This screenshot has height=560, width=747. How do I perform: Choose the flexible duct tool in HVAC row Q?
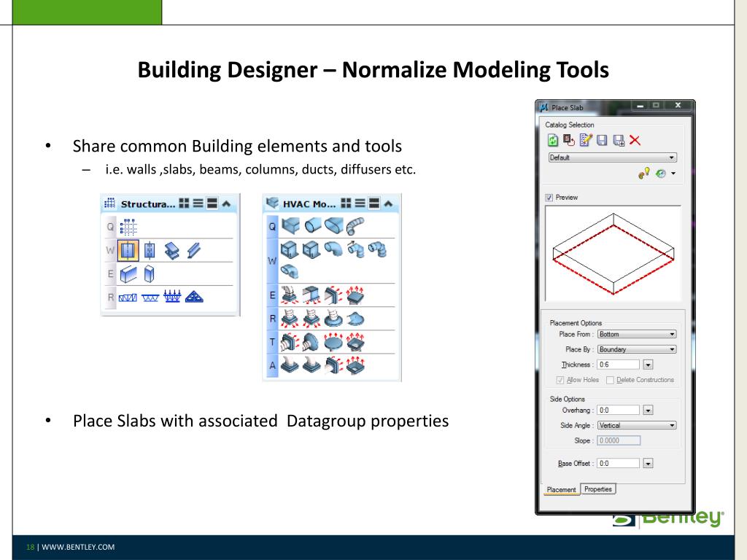(x=355, y=226)
